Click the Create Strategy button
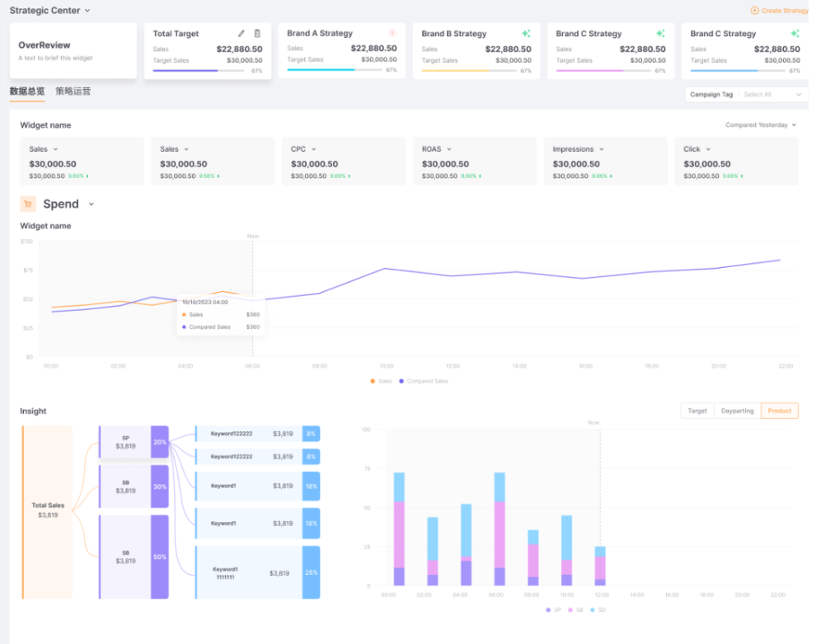Image resolution: width=816 pixels, height=644 pixels. [x=779, y=11]
